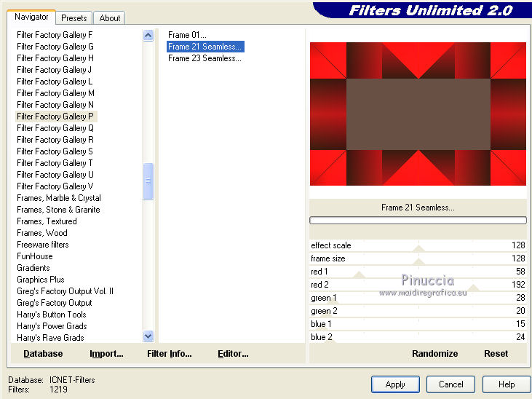
Task: Select Frame 21 Seamless... in filter list
Action: (x=205, y=47)
